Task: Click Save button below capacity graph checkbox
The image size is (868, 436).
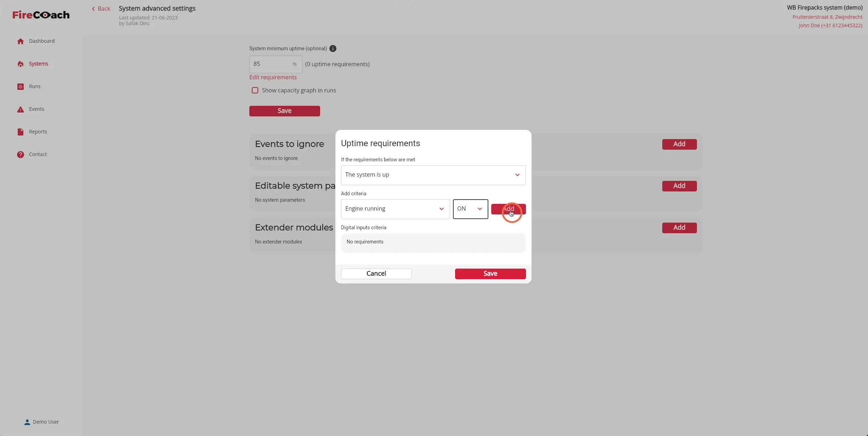Action: (284, 111)
